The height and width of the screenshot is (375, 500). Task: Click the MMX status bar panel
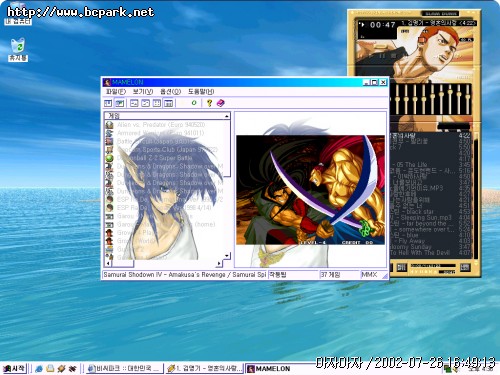(369, 275)
